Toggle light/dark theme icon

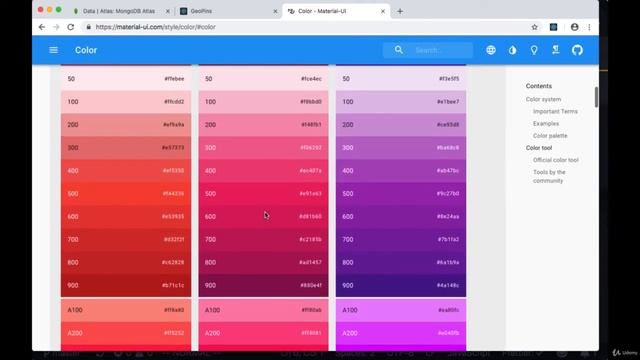click(512, 50)
